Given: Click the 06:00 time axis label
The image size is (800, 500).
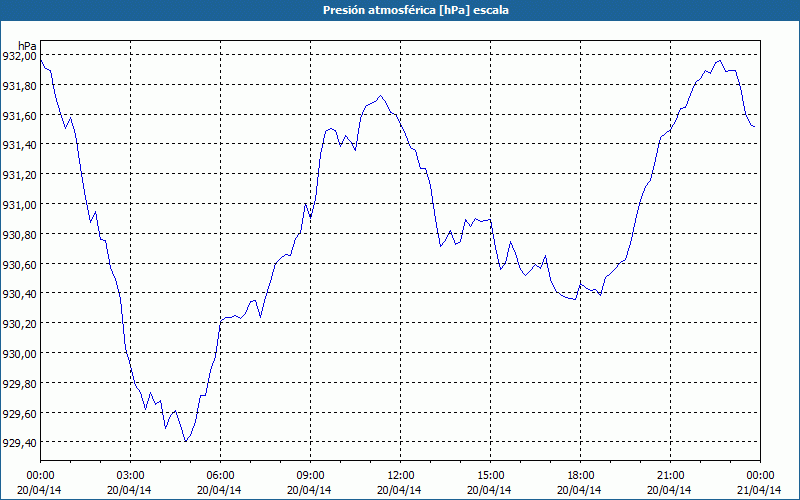Looking at the screenshot, I should [220, 476].
